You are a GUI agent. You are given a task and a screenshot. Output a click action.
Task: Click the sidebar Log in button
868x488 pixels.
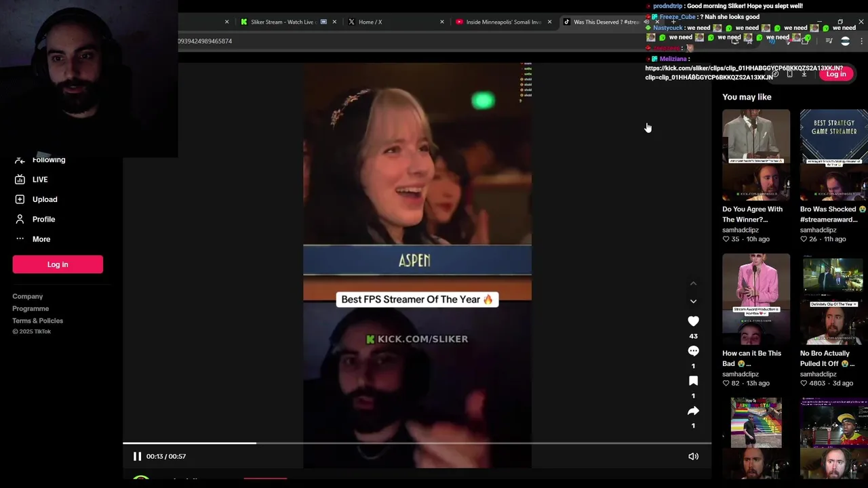pos(58,264)
